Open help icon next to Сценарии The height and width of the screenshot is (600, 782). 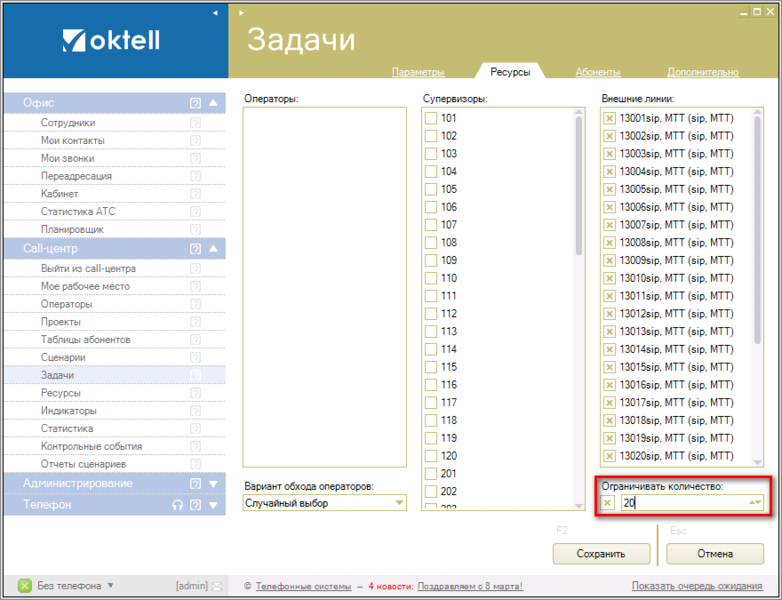196,358
